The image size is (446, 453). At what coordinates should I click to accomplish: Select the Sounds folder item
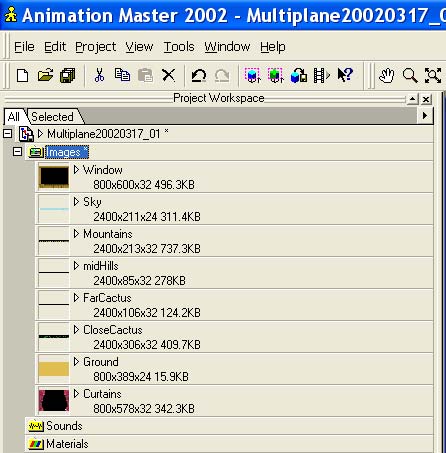pos(64,426)
